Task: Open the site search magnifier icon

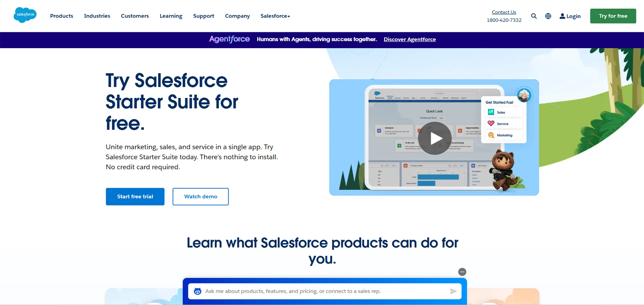Action: pyautogui.click(x=534, y=16)
